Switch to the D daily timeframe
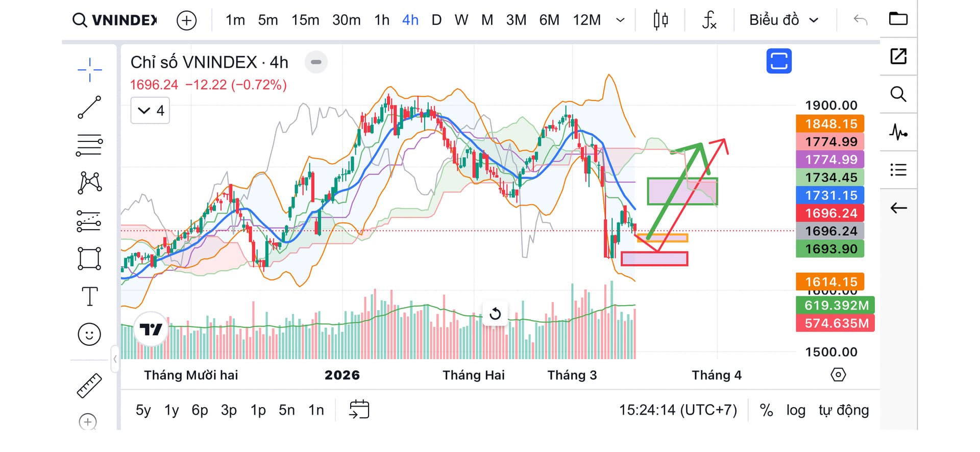 436,20
